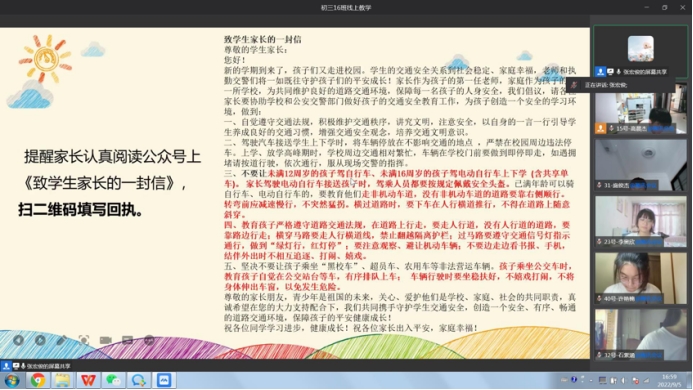
Task: Open the taskbar clock showing 16:59
Action: pos(669,380)
